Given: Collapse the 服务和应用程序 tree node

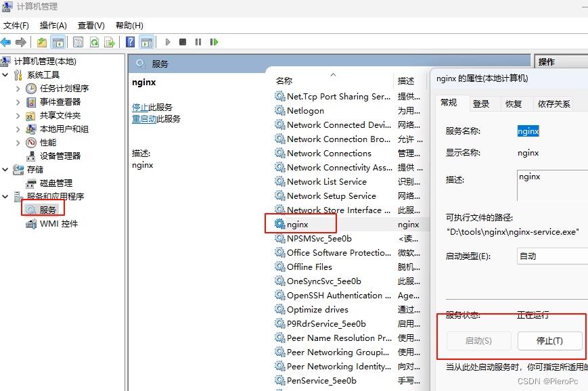Looking at the screenshot, I should (5, 195).
